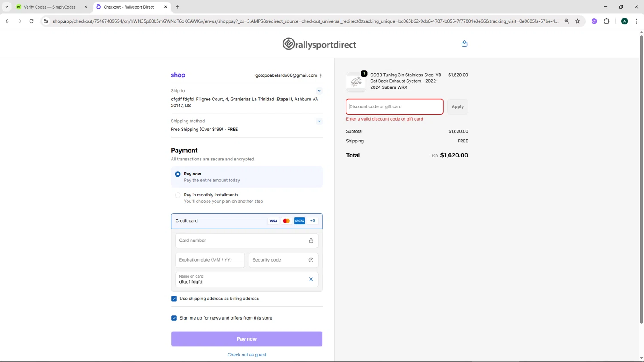
Task: Select Pay in monthly installments option
Action: (178, 195)
